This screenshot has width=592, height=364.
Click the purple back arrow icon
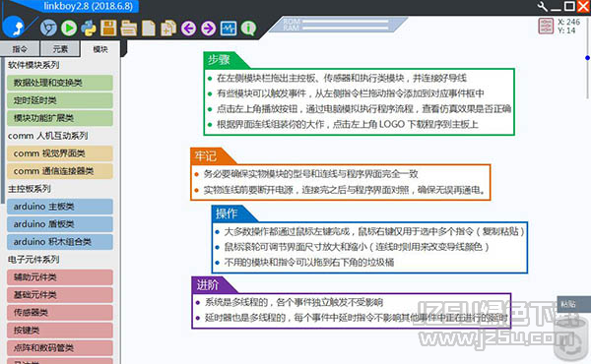188,29
